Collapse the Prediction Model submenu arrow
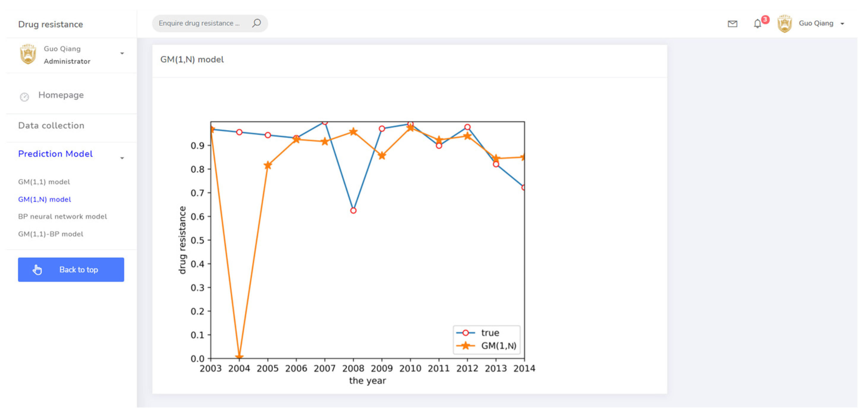 (122, 158)
